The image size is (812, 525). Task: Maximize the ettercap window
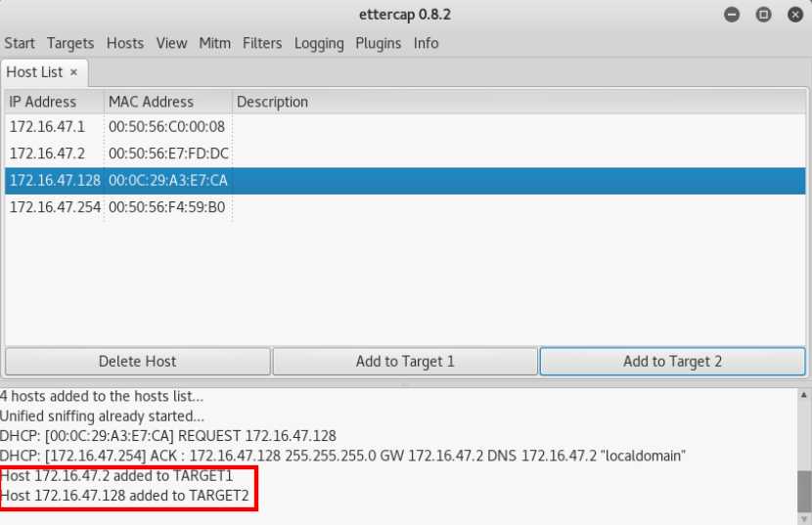[764, 15]
